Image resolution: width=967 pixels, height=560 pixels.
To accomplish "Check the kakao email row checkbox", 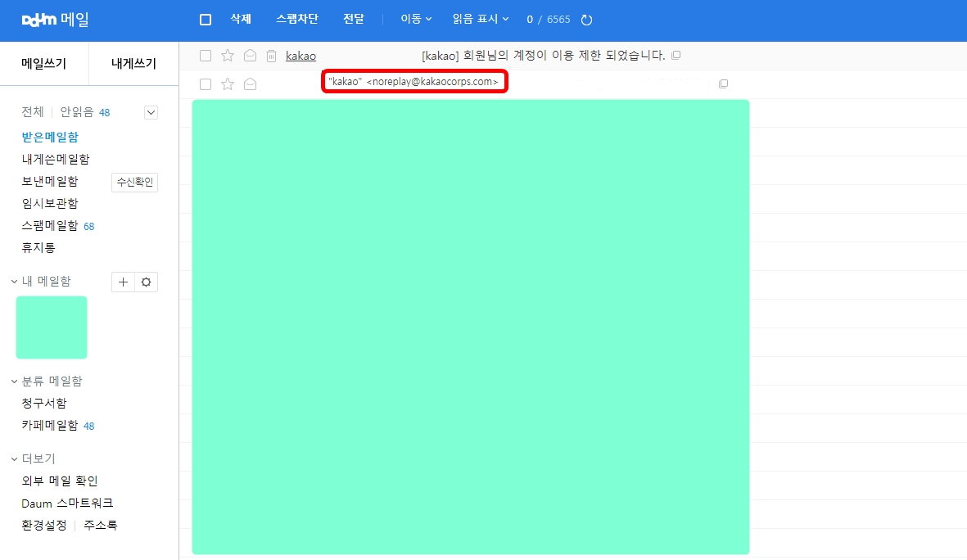I will tap(206, 56).
